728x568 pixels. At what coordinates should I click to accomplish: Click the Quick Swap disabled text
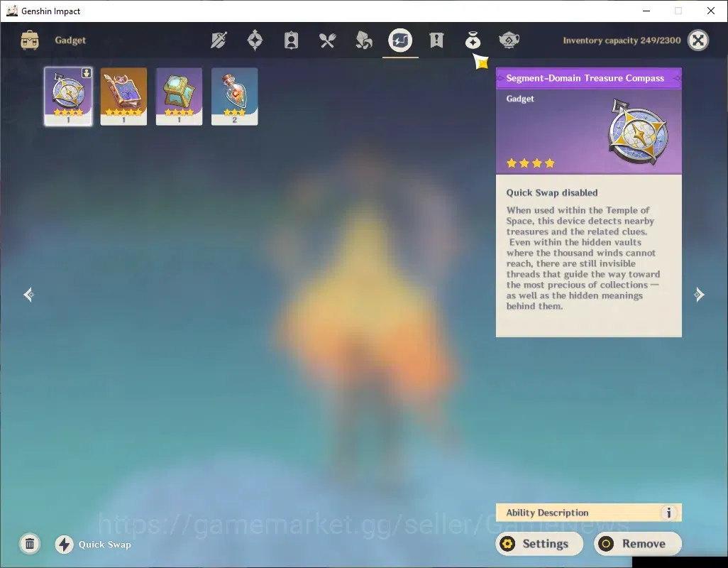tap(552, 192)
